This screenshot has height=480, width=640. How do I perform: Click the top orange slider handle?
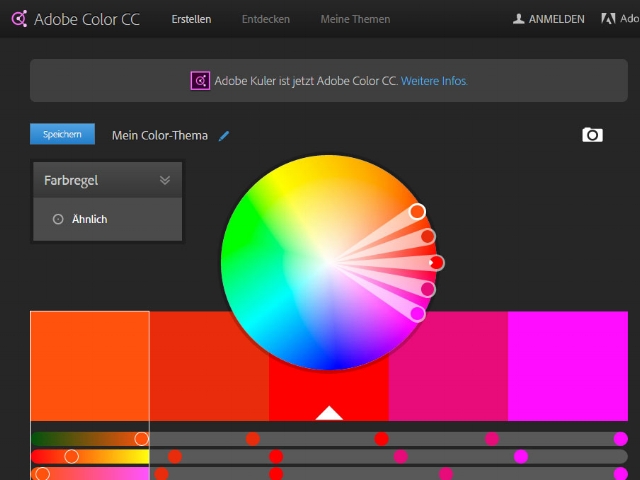pos(142,439)
